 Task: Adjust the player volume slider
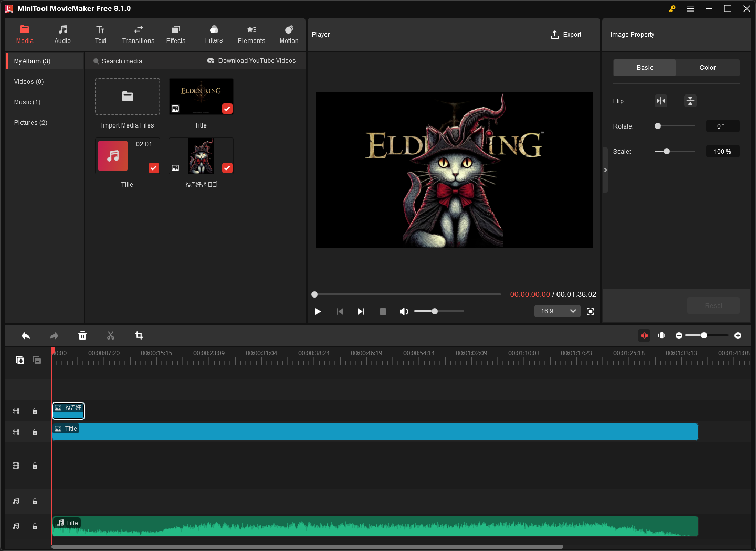coord(439,311)
